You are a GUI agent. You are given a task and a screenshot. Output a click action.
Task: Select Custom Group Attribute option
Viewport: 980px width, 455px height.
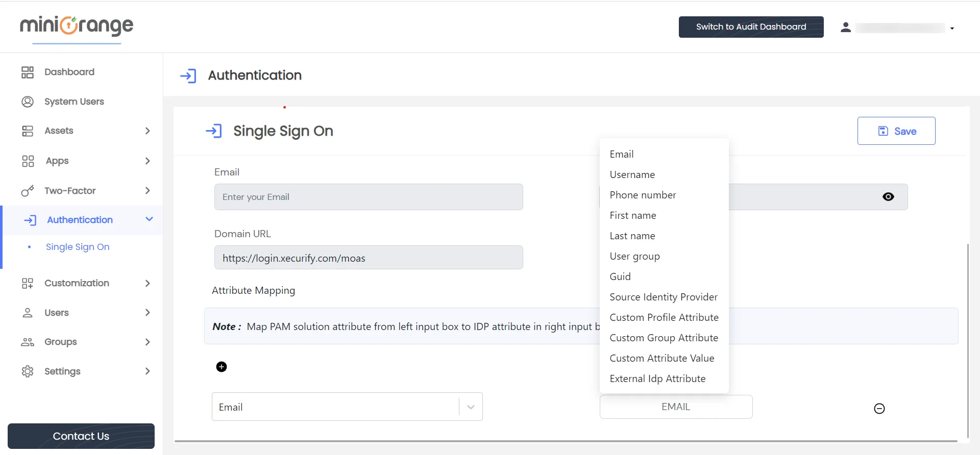(664, 338)
